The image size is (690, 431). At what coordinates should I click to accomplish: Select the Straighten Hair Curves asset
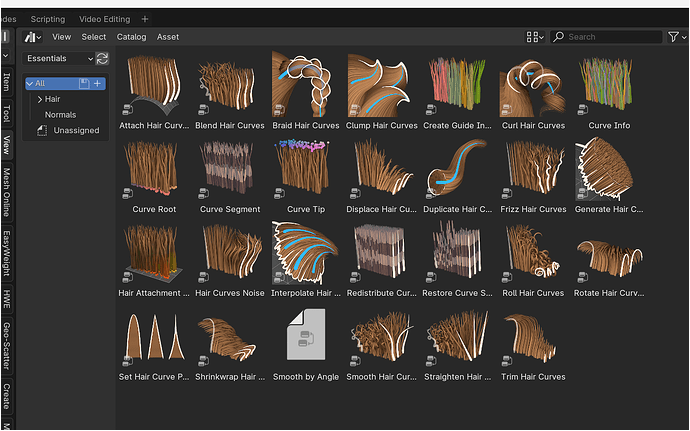(457, 343)
